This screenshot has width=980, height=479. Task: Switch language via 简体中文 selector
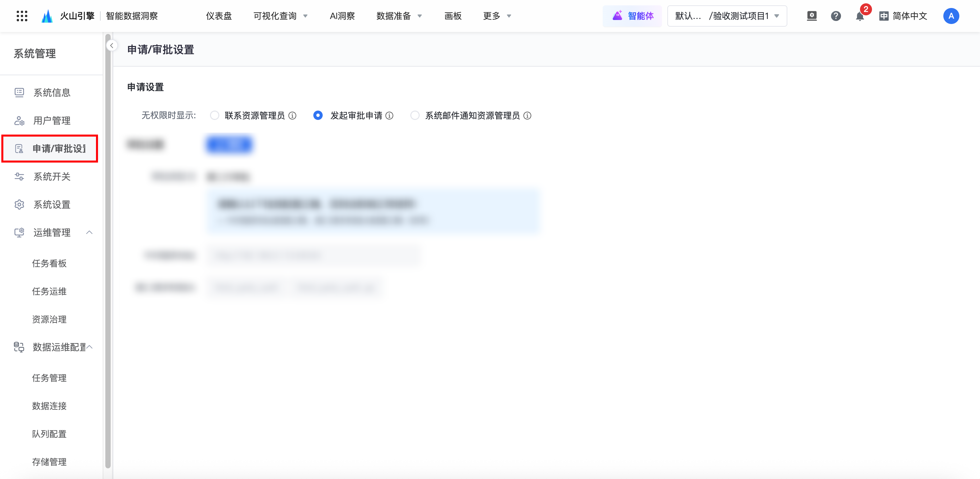[x=903, y=16]
